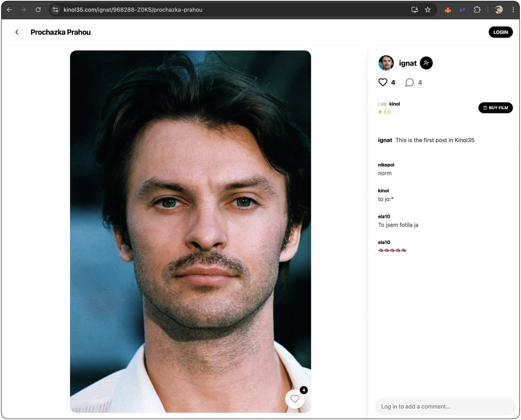521x420 pixels.
Task: Click the browser forward arrow
Action: (x=23, y=10)
